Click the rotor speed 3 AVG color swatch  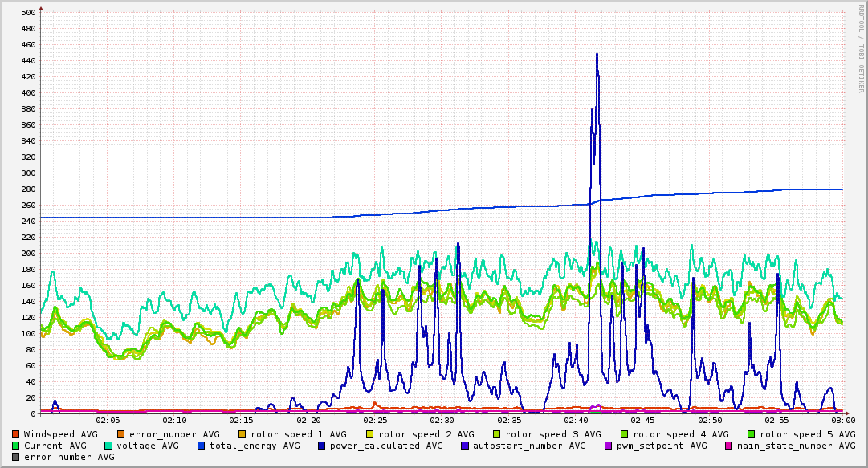click(x=496, y=434)
